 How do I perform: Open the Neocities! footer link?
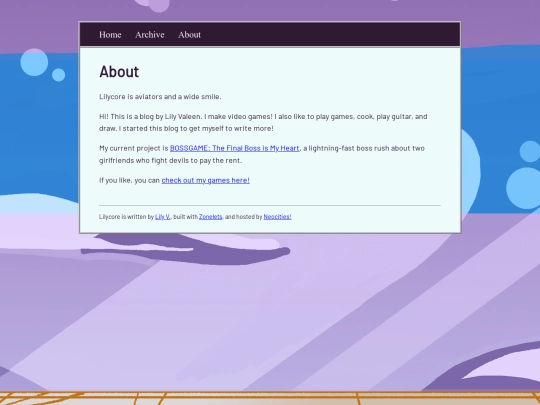277,217
